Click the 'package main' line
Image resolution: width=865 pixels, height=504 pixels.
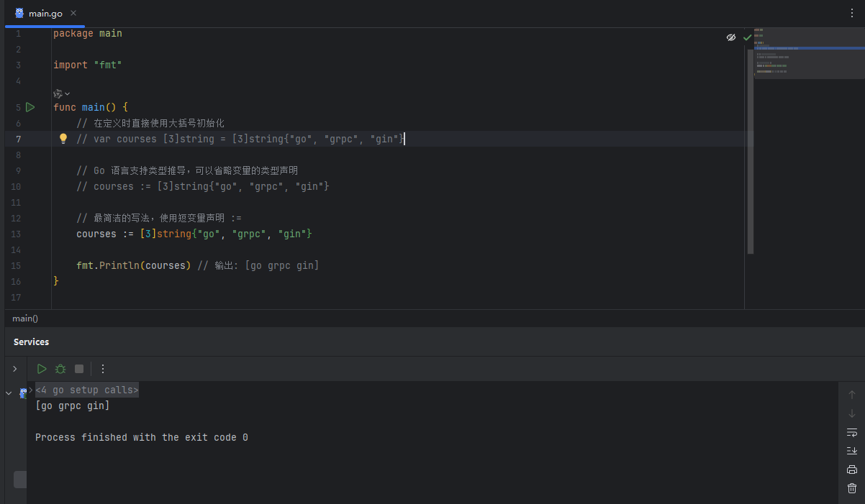88,33
